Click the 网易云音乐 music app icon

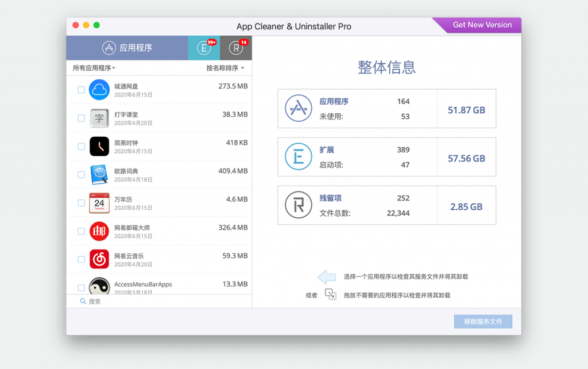point(99,259)
